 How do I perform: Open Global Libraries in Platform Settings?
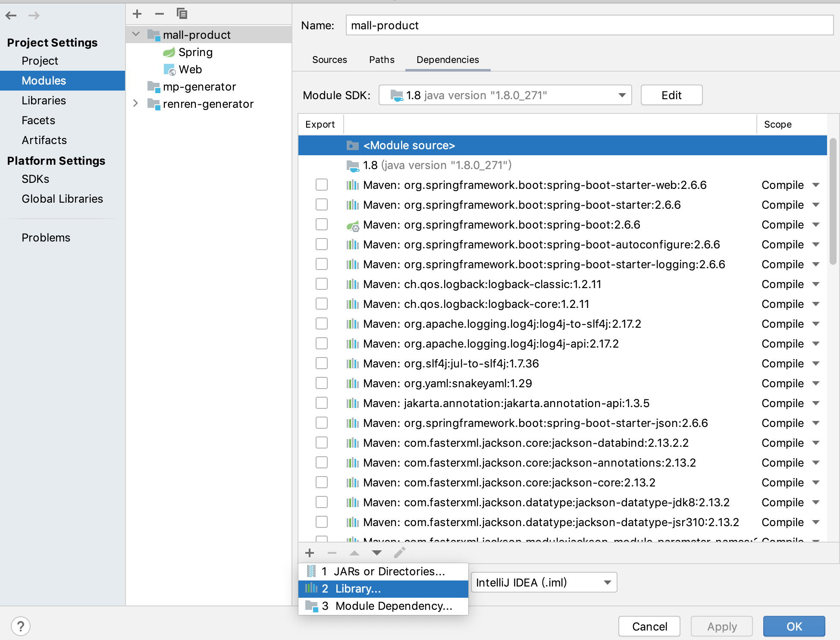click(63, 199)
